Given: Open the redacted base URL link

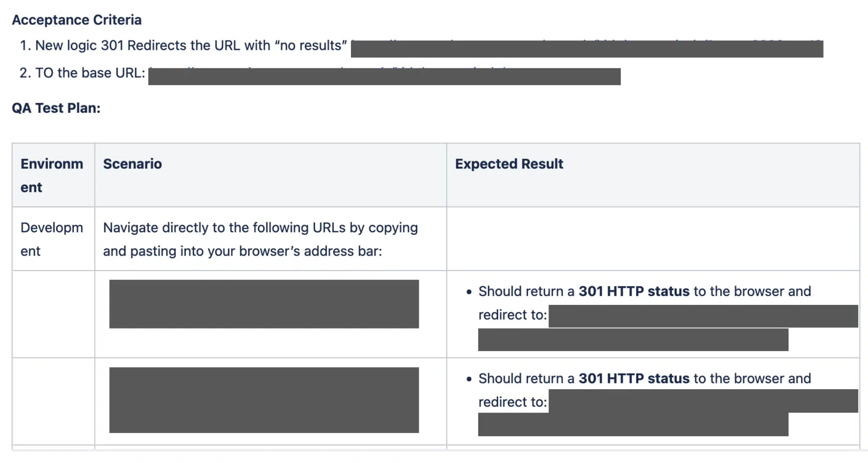Looking at the screenshot, I should (x=384, y=76).
